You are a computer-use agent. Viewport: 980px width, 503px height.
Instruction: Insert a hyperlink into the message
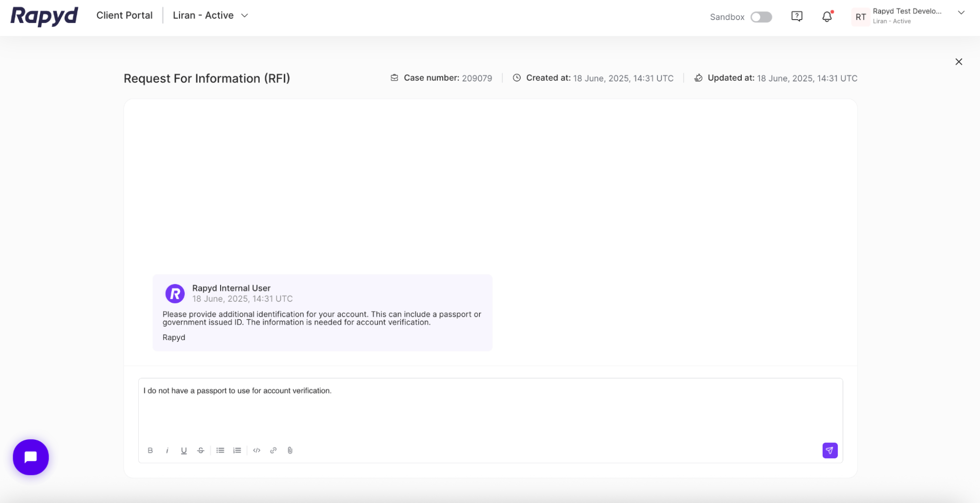coord(273,450)
